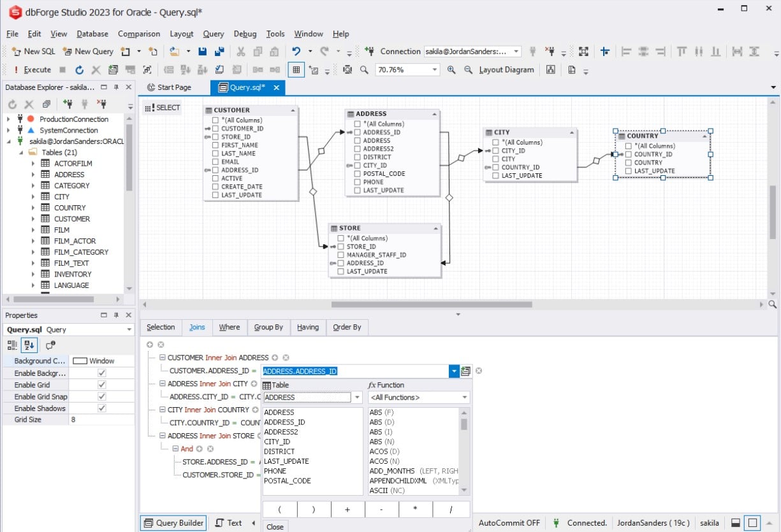Switch to the Where tab
Image resolution: width=781 pixels, height=532 pixels.
point(230,327)
